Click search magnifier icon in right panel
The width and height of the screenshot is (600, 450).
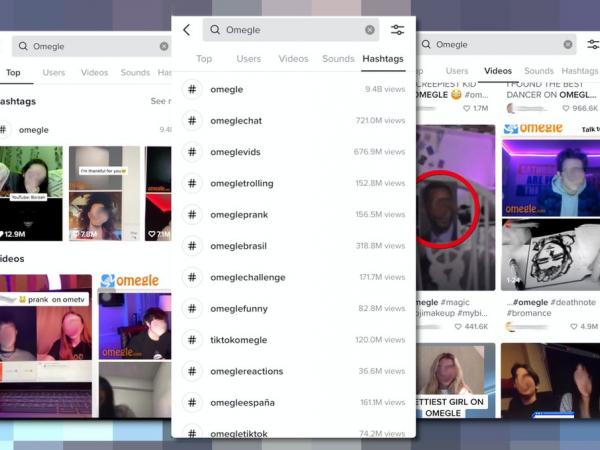(x=426, y=44)
